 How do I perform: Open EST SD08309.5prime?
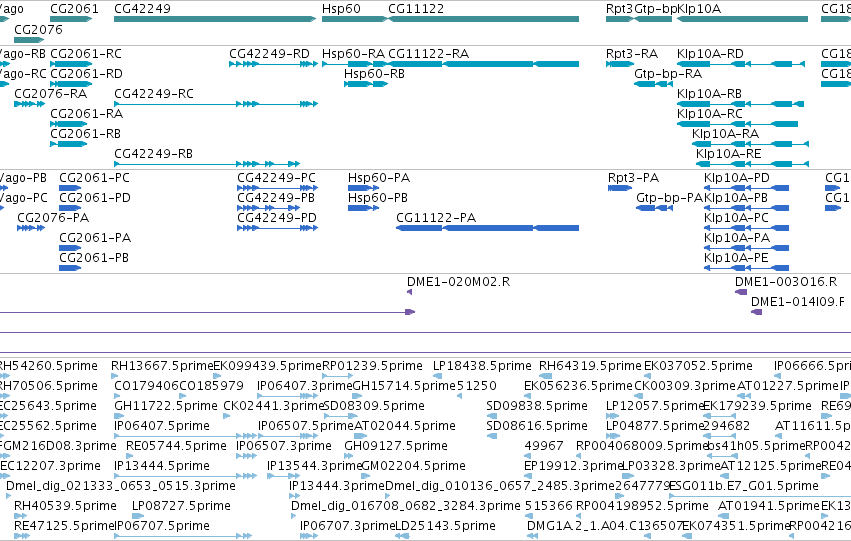tap(340, 416)
